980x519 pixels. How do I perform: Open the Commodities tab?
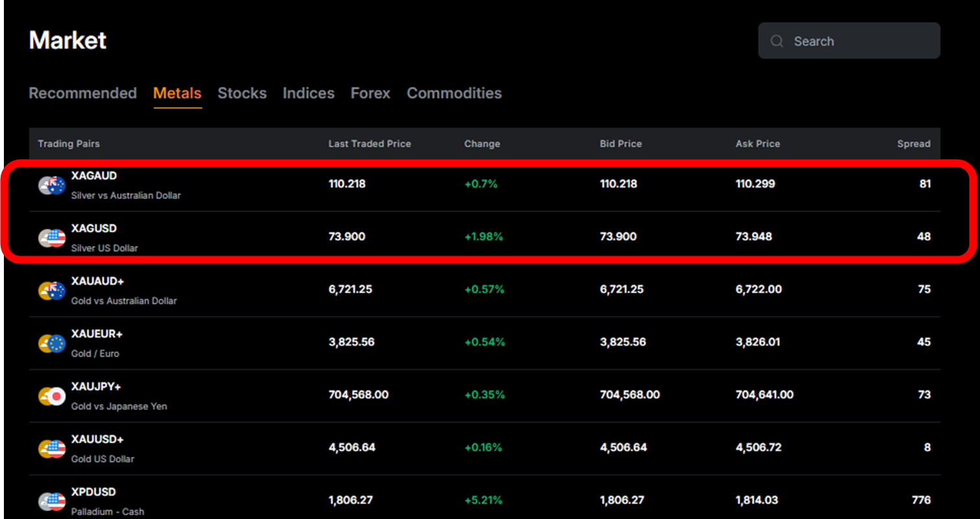[454, 93]
